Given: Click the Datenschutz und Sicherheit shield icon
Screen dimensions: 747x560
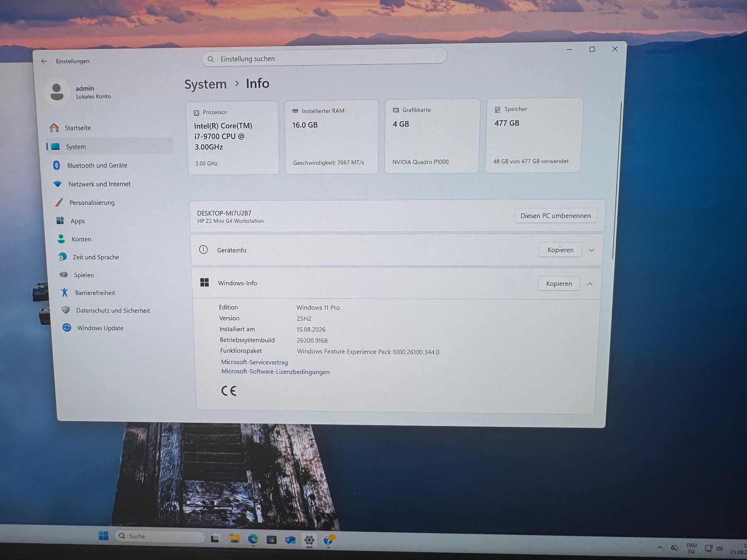Looking at the screenshot, I should (x=66, y=310).
